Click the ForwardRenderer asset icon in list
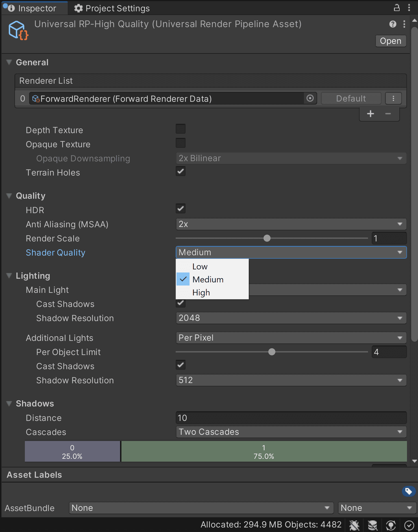 (36, 99)
